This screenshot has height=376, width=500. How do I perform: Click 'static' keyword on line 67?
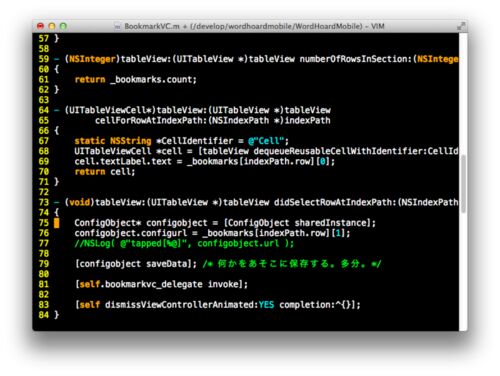point(90,141)
